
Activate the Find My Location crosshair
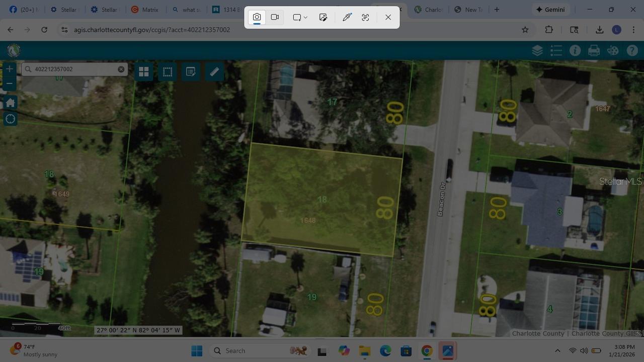coord(10,119)
